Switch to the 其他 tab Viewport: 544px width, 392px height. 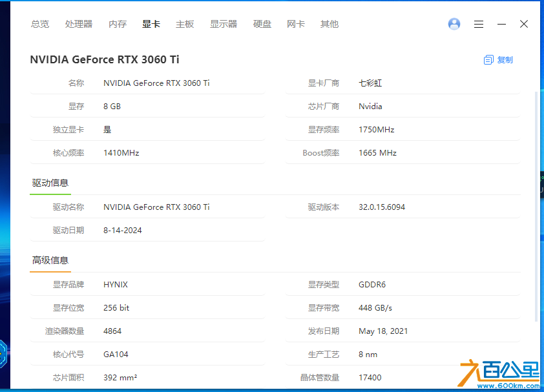click(330, 24)
